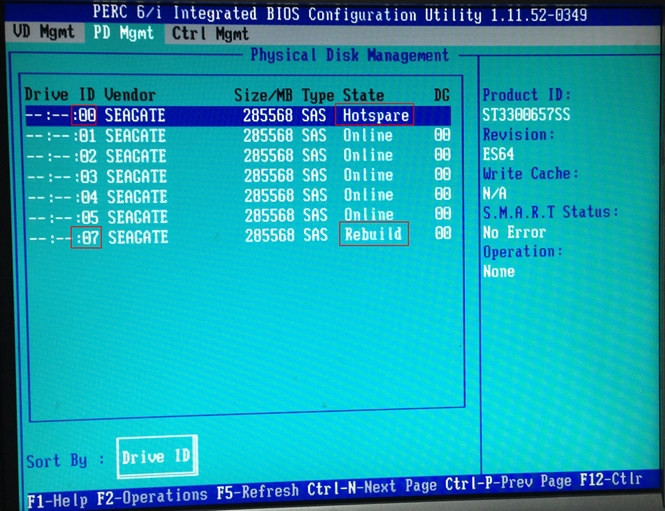
Task: Click the PERC 6/i utility title bar
Action: pos(340,14)
